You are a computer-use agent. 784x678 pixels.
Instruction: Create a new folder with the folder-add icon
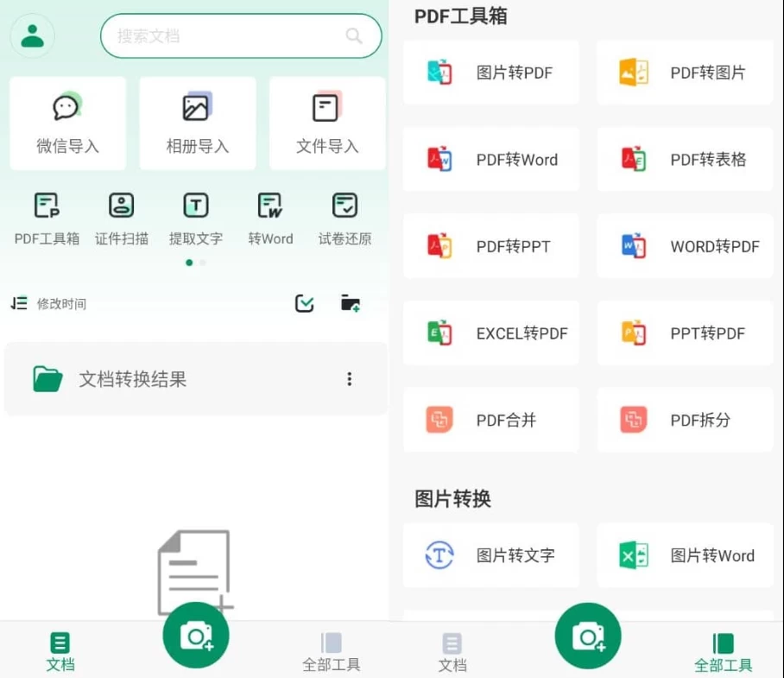pyautogui.click(x=350, y=303)
